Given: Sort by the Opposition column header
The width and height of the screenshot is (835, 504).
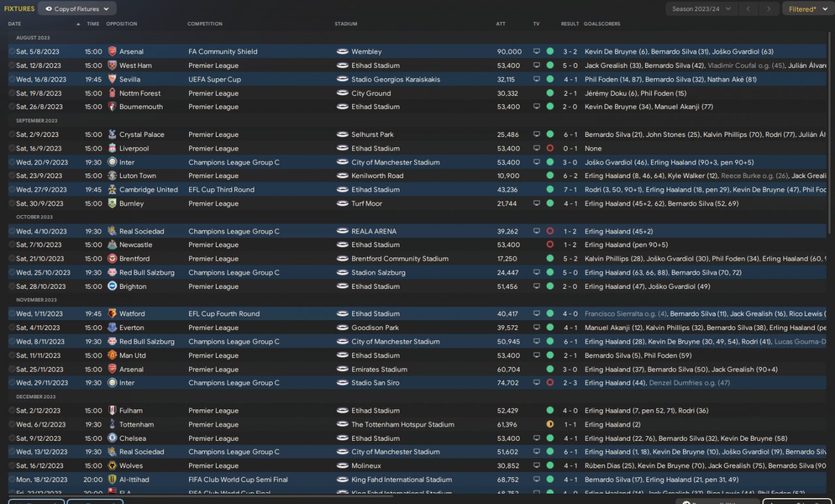Looking at the screenshot, I should click(122, 24).
